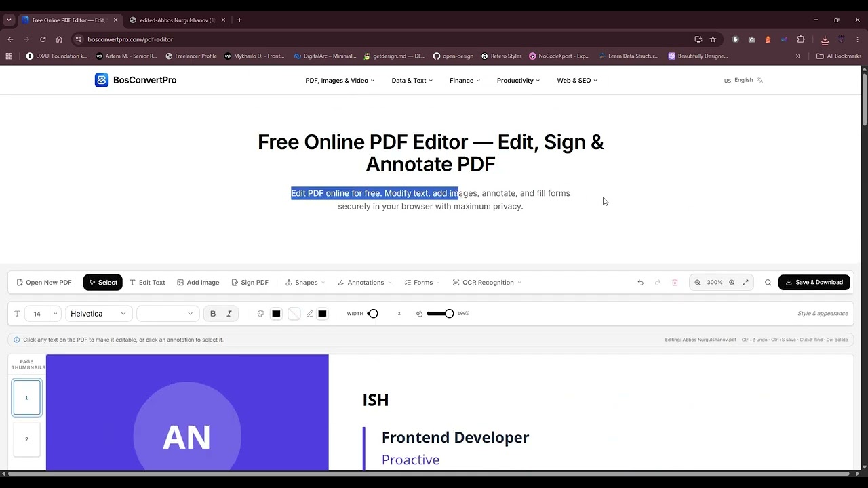This screenshot has width=868, height=488.
Task: Open the Data & Text menu
Action: tap(412, 81)
